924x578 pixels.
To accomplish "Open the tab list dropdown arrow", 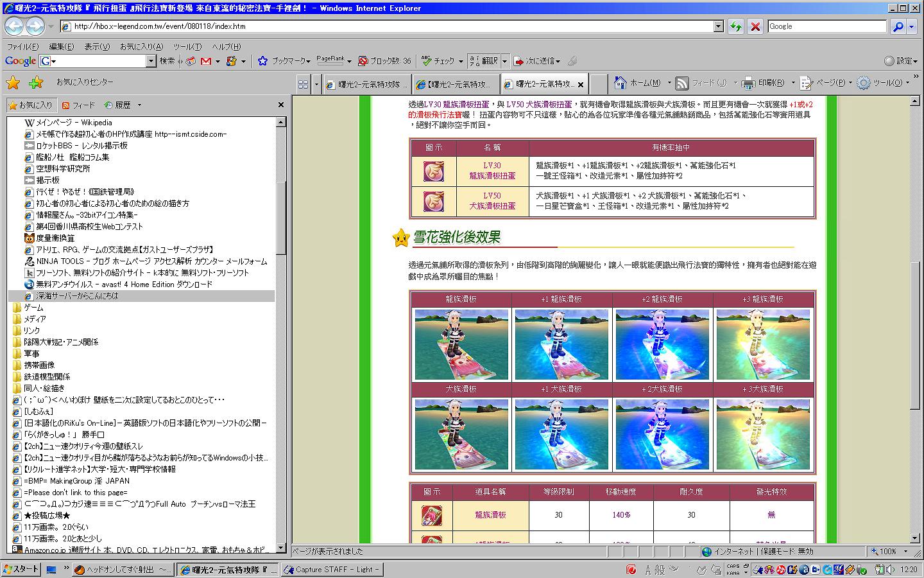I will pyautogui.click(x=316, y=84).
